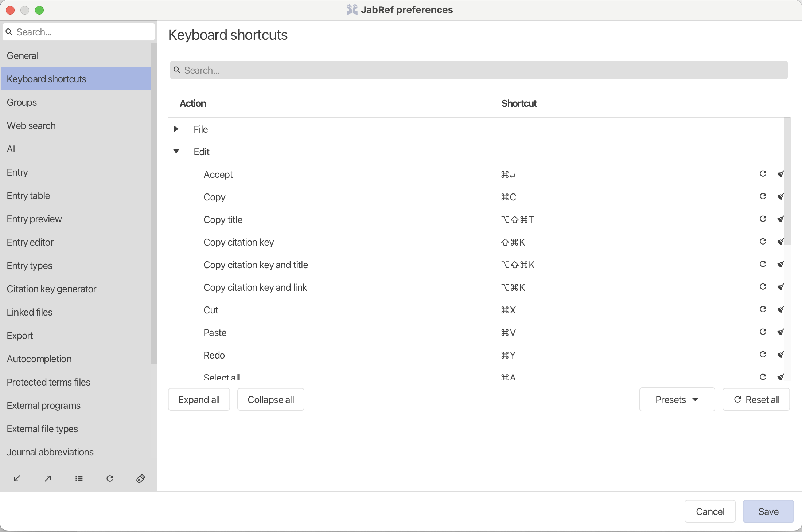Click the refresh icon in bottom toolbar

coord(110,479)
